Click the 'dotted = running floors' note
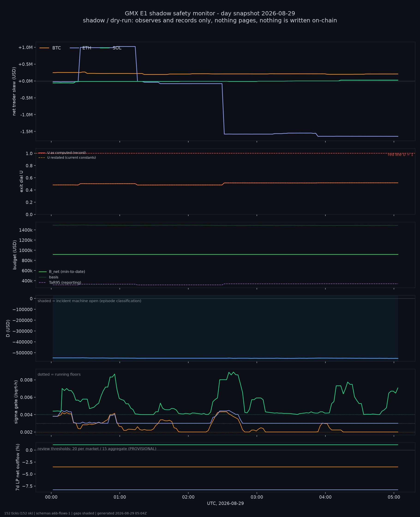The image size is (420, 517). click(59, 375)
